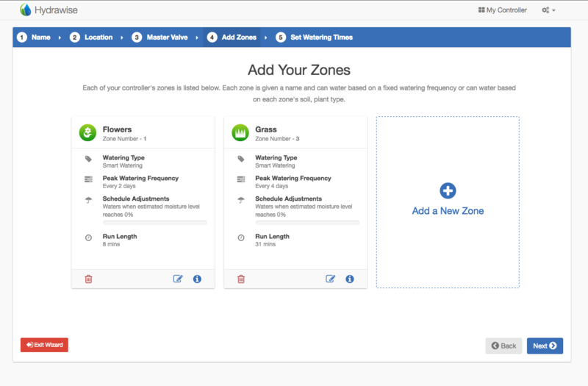Go Back to the previous step
Viewport: 588px width, 386px height.
[x=503, y=346]
